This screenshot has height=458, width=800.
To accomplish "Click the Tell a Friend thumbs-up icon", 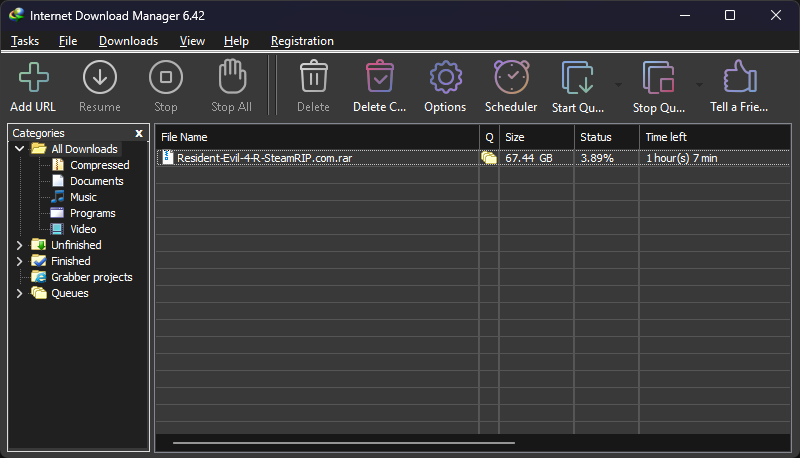I will coord(740,77).
